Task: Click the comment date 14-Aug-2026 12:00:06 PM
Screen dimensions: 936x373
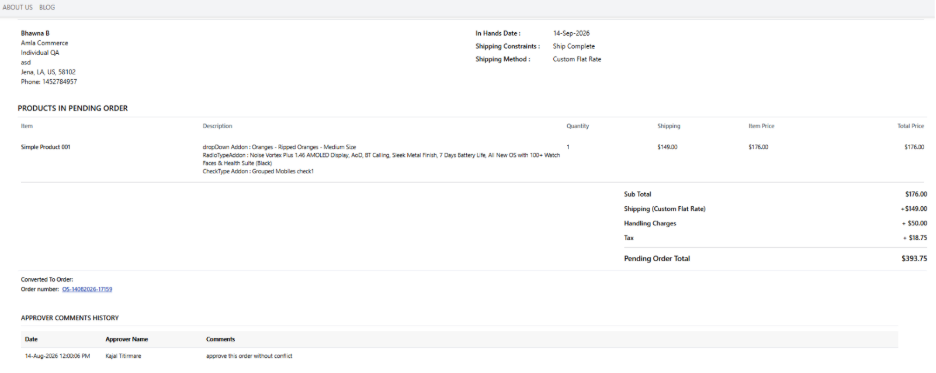Action: [57, 356]
